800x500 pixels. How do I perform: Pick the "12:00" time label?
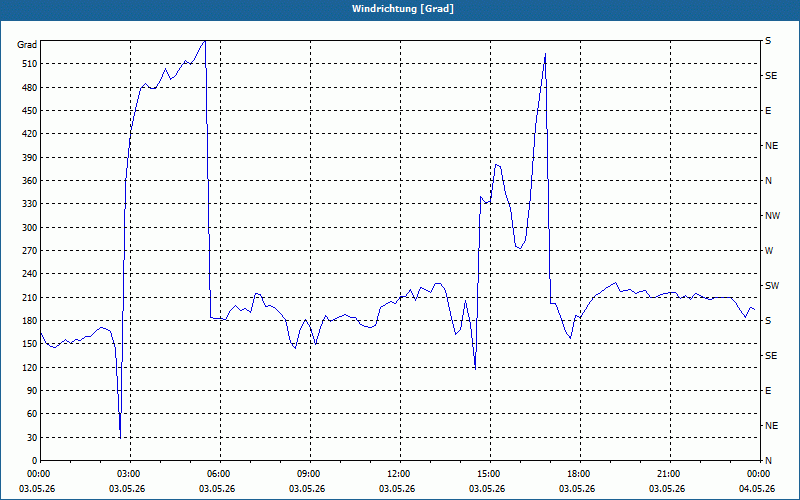(x=399, y=474)
